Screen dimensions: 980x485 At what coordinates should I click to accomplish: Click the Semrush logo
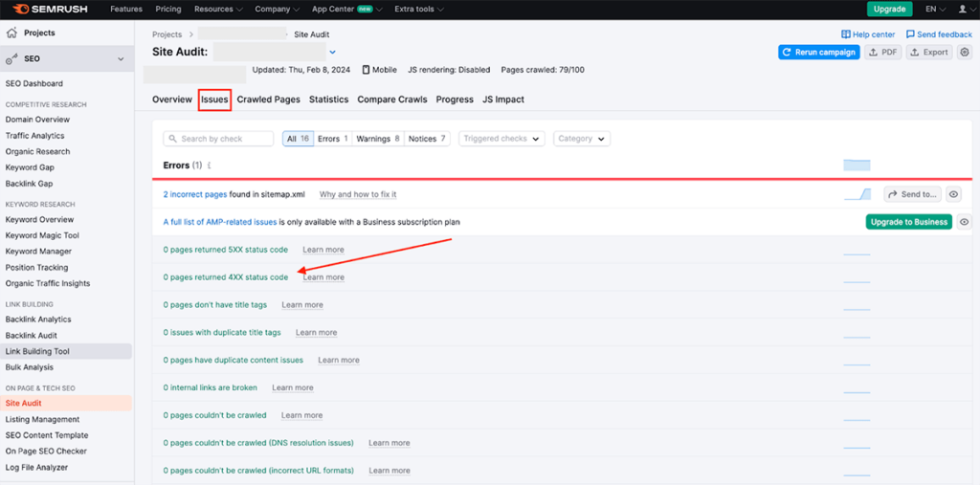pos(51,10)
